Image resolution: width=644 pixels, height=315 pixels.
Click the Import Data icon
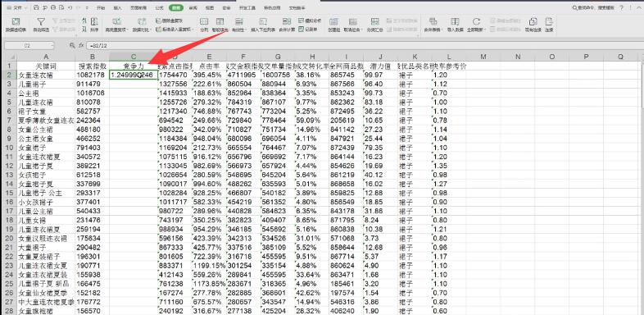click(455, 25)
